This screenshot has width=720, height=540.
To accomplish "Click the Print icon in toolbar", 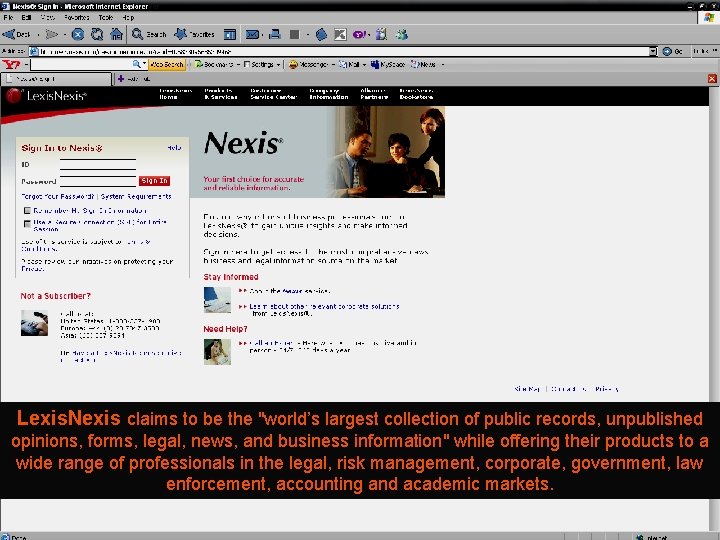I will (275, 34).
